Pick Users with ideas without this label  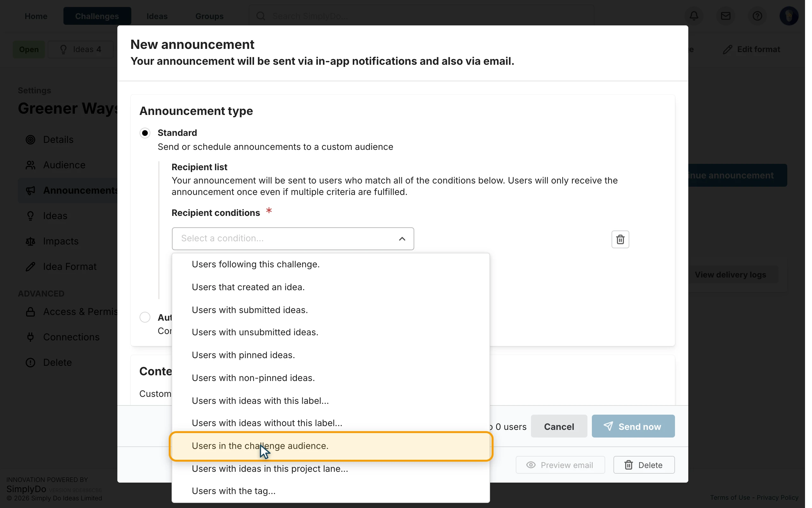tap(331, 423)
